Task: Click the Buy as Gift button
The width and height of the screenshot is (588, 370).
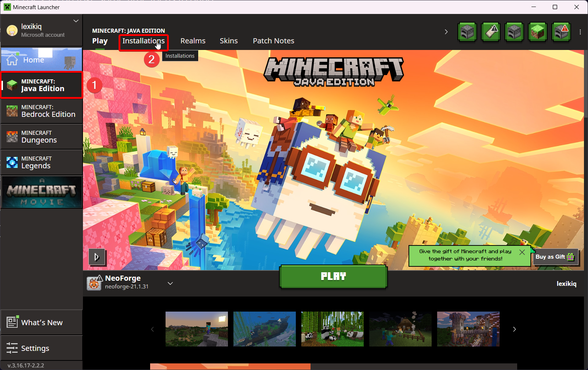Action: point(555,257)
